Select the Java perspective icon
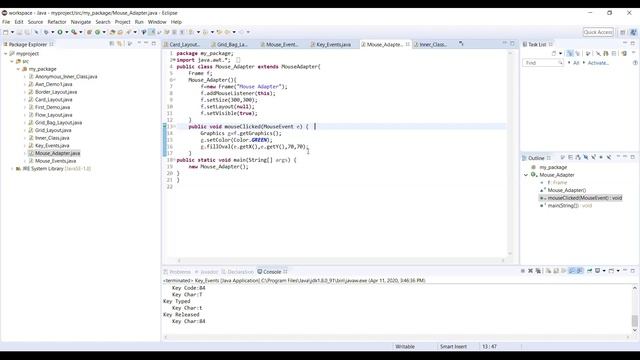Viewport: 640px width, 360px height. coord(633,32)
